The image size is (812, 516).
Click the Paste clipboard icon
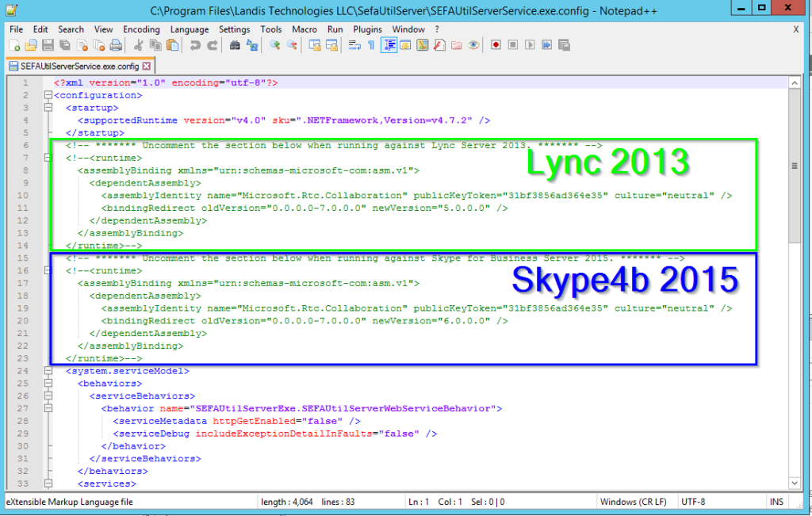point(172,45)
